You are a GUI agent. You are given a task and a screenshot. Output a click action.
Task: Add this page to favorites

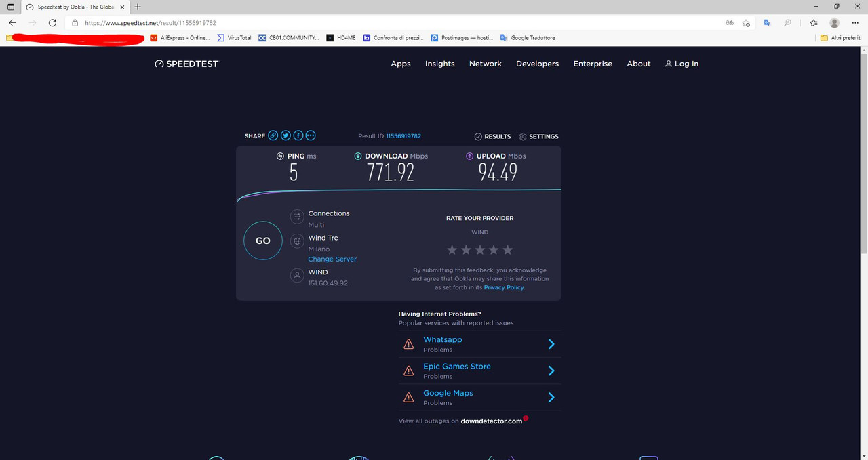(x=746, y=22)
